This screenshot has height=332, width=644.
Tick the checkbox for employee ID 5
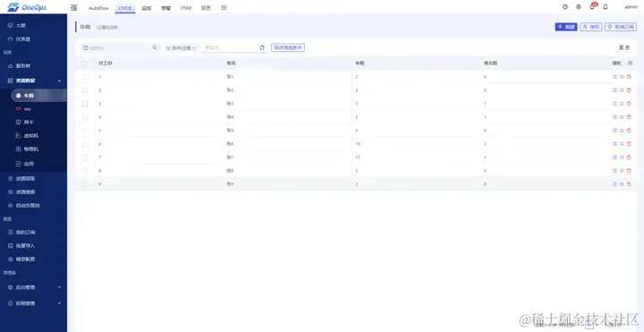(85, 131)
